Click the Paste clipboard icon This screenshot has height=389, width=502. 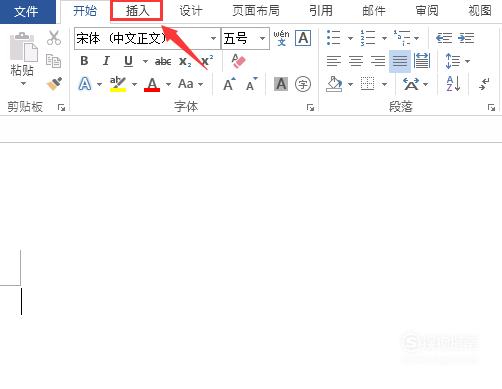click(x=23, y=47)
